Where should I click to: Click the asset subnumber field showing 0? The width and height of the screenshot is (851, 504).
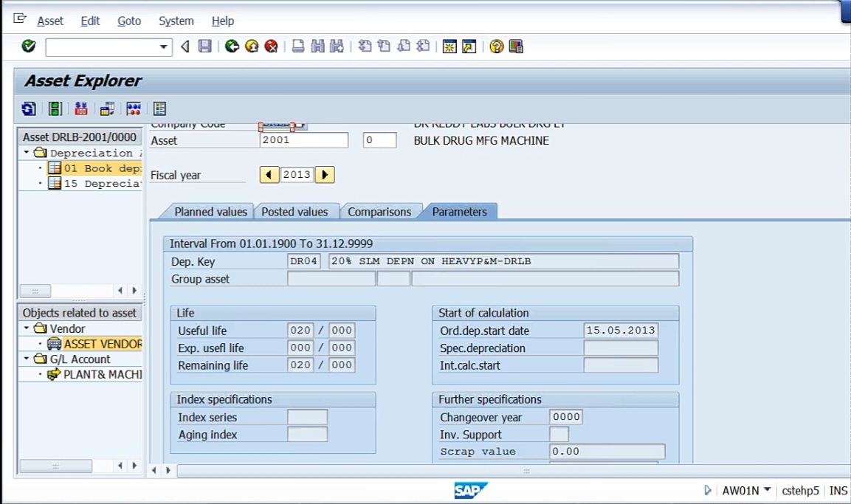tap(380, 140)
